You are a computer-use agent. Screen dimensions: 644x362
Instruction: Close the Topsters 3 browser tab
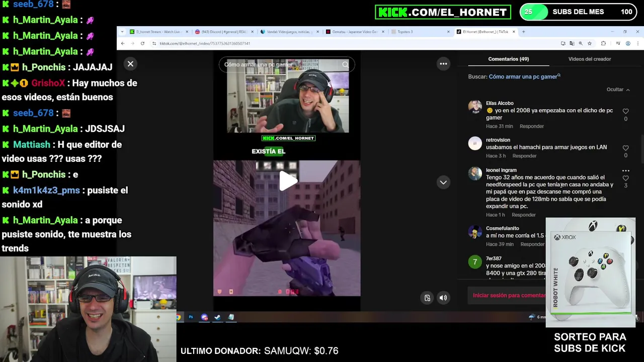click(448, 32)
